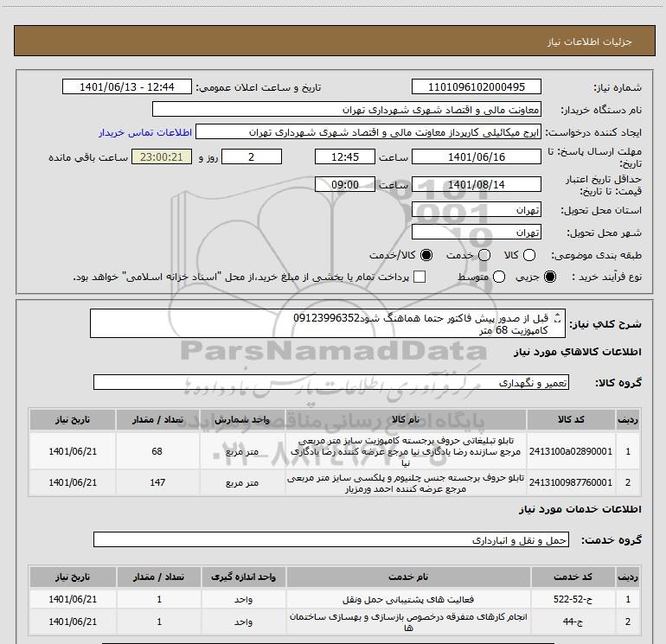Click the شماره نیاز field 1101096102000495
666x644 pixels.
(476, 86)
